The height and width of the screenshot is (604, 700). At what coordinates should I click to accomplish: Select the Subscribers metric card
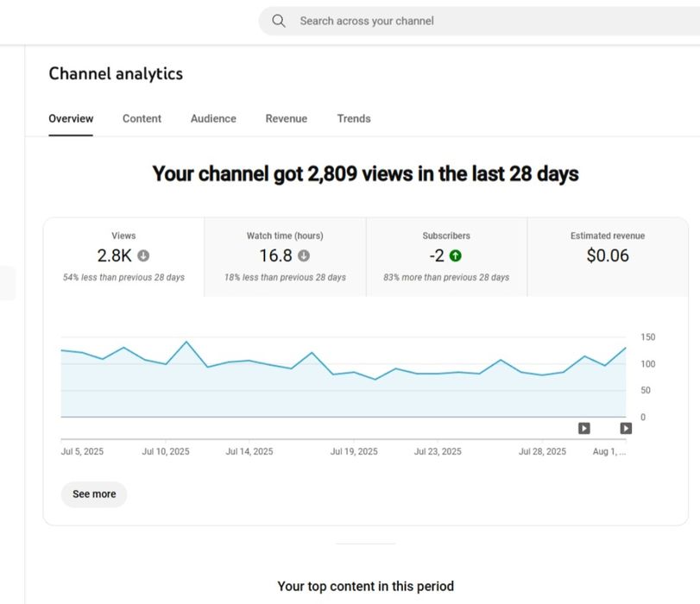[x=446, y=256]
